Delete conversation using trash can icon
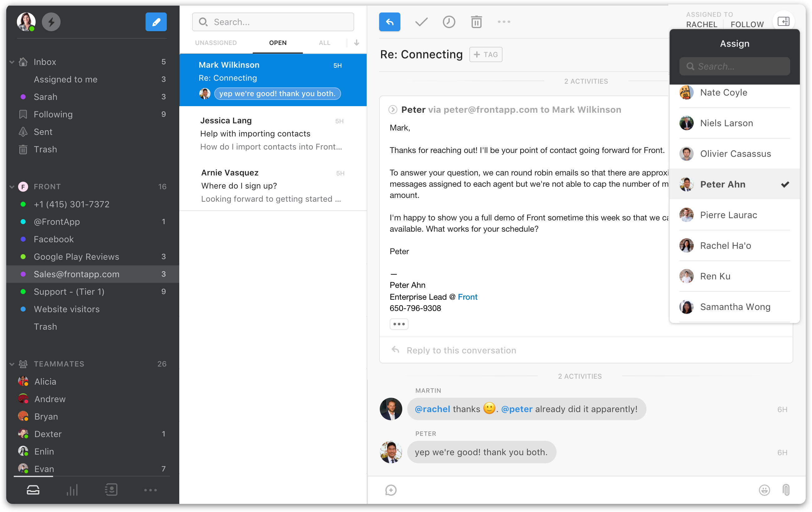The image size is (812, 512). pos(476,22)
